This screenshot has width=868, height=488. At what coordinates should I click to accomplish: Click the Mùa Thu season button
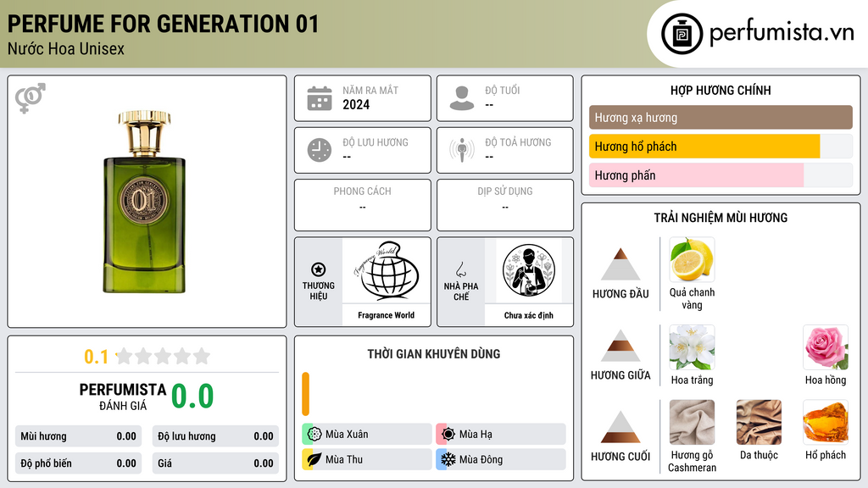[367, 459]
